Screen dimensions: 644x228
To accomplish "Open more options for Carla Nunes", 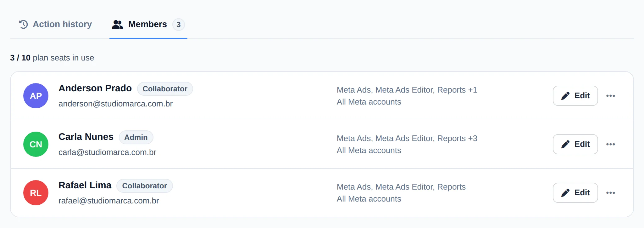I will 611,144.
